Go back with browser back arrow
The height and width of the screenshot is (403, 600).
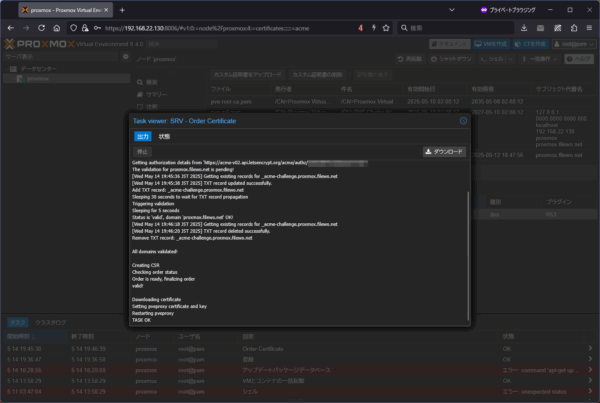coord(11,28)
